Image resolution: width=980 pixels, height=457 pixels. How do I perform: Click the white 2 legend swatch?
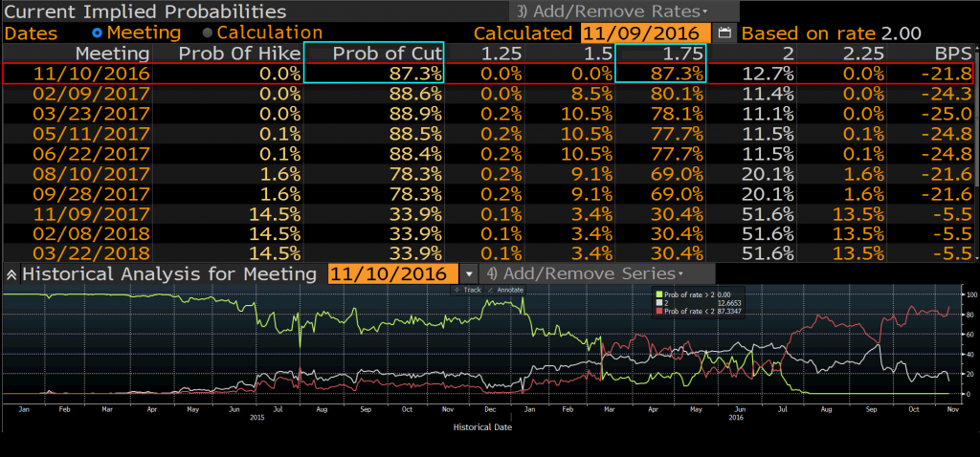pos(657,302)
